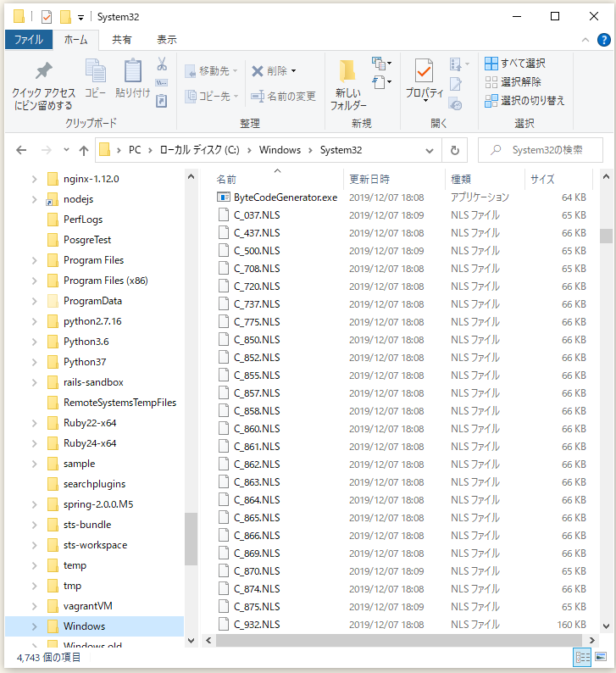The width and height of the screenshot is (616, 673).
Task: Click the file list vertical scrollbar thumb
Action: [x=606, y=236]
